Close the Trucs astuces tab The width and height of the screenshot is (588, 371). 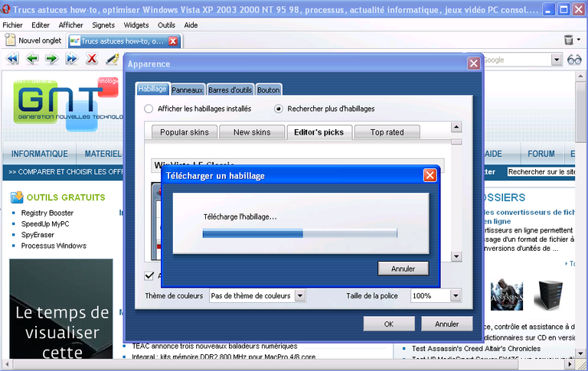(x=173, y=41)
